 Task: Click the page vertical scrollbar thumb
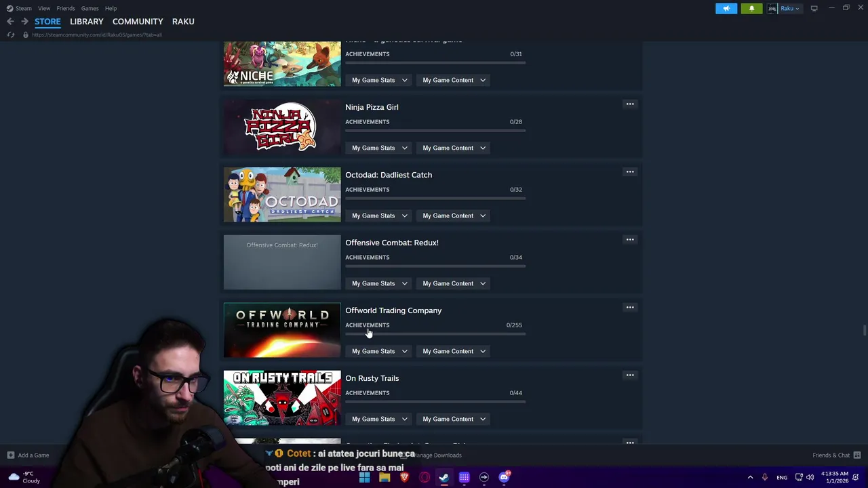click(x=864, y=330)
